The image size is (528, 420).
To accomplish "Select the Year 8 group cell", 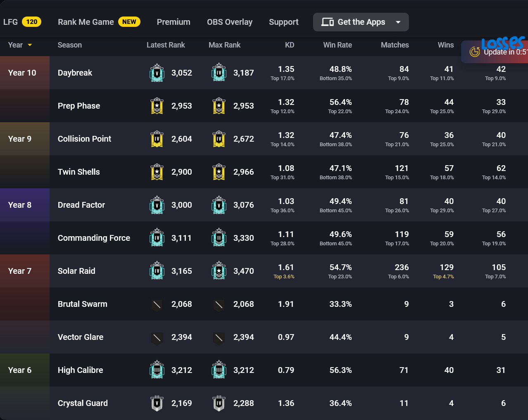I will click(x=25, y=205).
